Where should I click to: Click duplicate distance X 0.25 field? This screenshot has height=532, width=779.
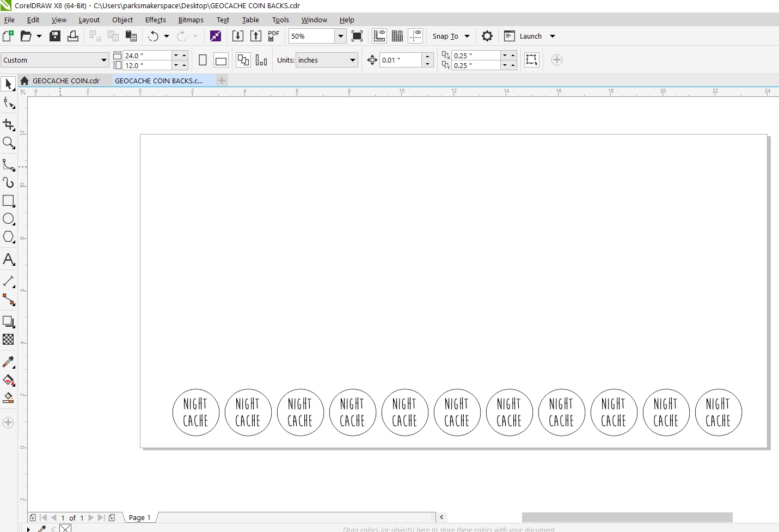tap(476, 56)
